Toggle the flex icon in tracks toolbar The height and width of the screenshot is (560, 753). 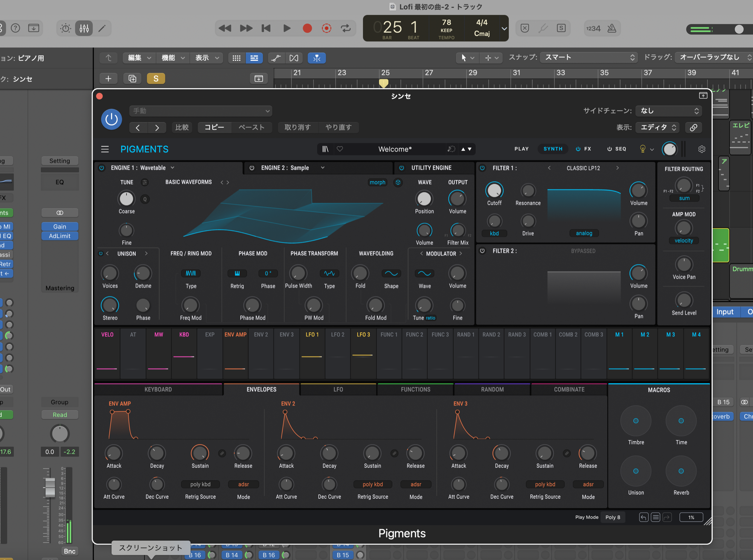[294, 58]
